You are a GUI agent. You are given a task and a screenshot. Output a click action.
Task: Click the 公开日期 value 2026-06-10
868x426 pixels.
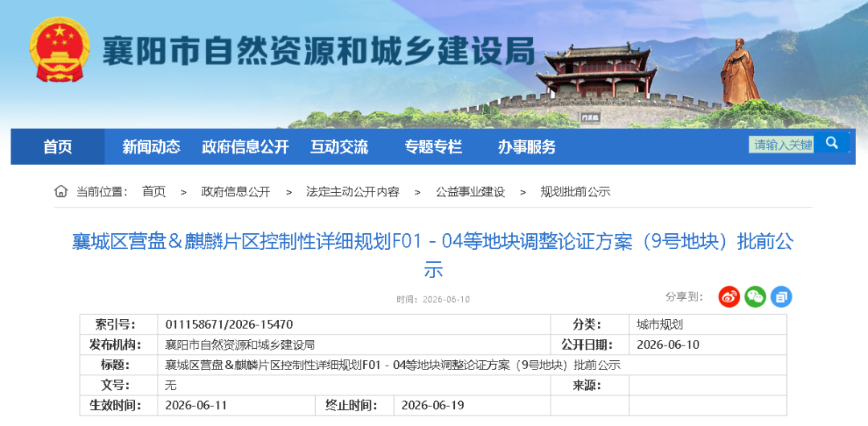point(668,345)
